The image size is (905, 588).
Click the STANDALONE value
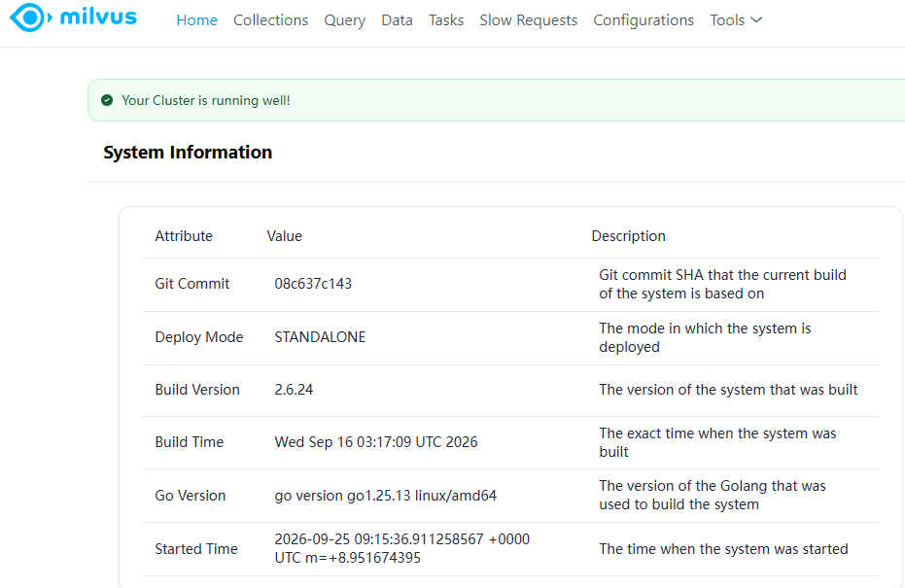(x=320, y=337)
